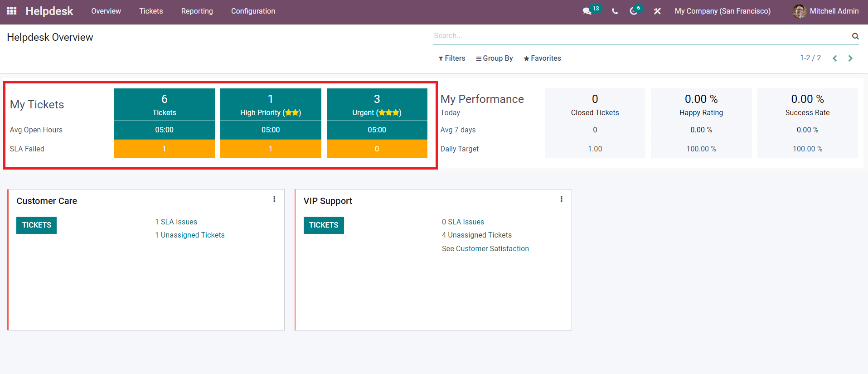Open the Favorites dropdown

[x=542, y=58]
